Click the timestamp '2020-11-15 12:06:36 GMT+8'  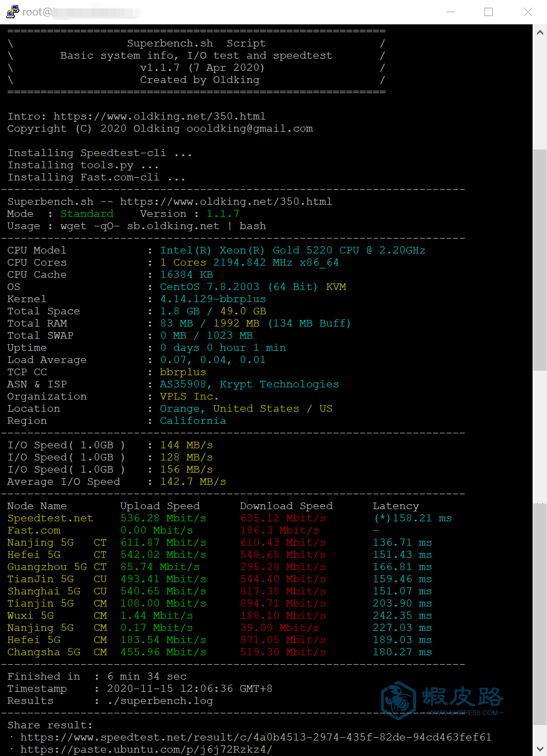(x=190, y=688)
